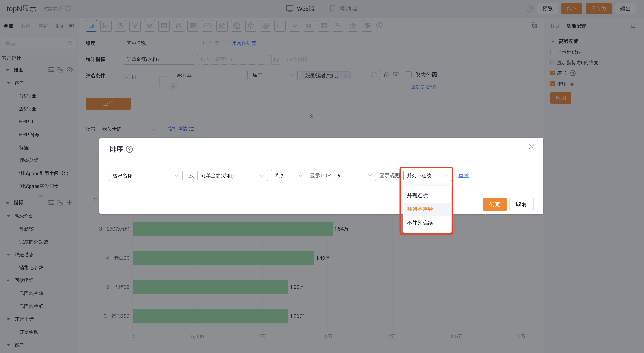Enable 显示标识线 option
Viewport: 644px width, 353px height.
click(x=553, y=52)
